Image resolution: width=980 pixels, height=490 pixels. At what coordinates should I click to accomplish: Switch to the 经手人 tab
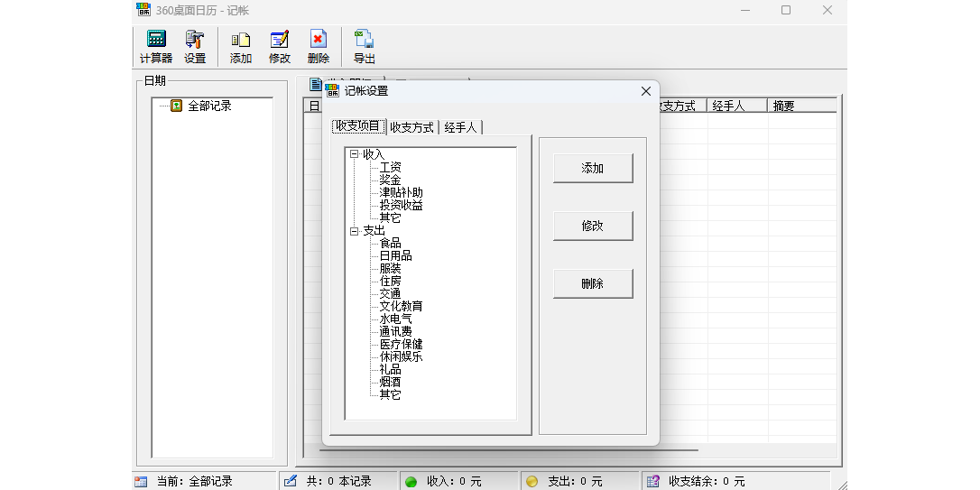(x=460, y=127)
